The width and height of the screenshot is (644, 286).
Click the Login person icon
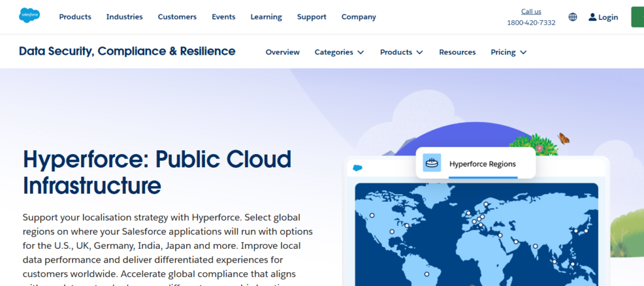592,17
